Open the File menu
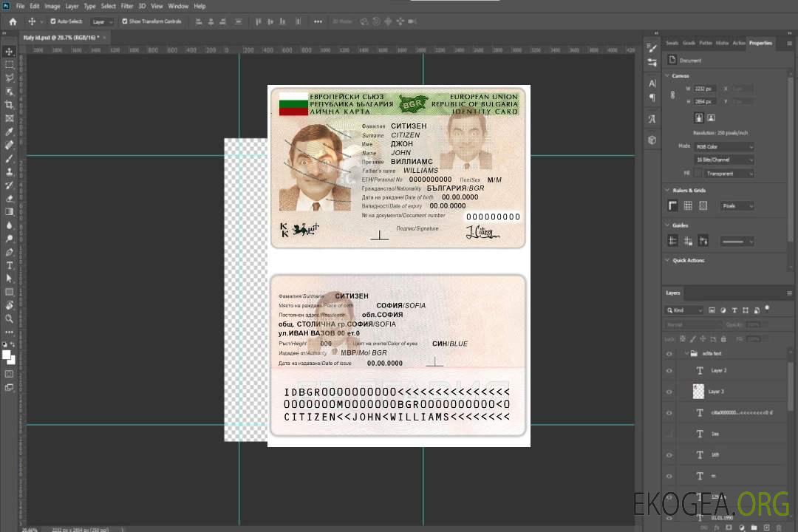 click(x=21, y=6)
